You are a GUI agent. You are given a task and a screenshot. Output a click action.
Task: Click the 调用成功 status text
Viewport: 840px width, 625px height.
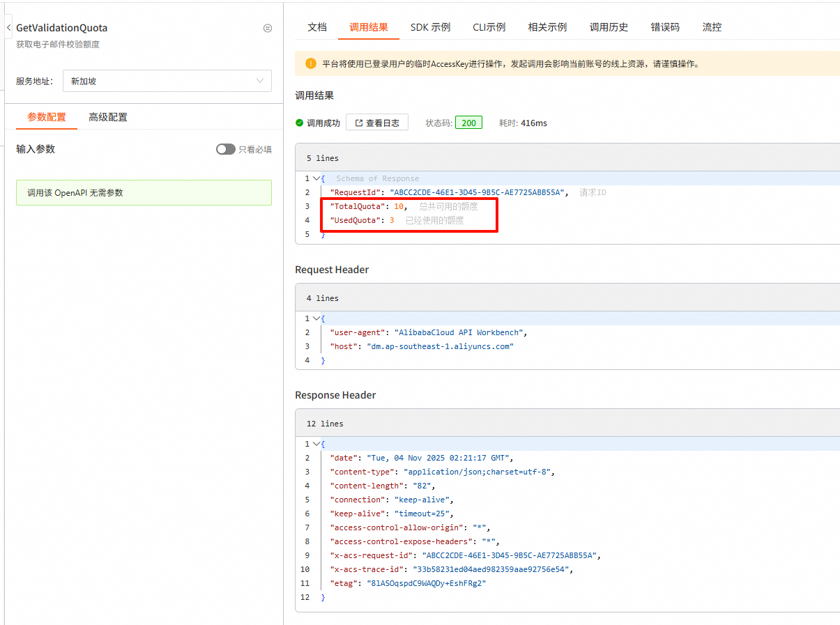tap(323, 123)
